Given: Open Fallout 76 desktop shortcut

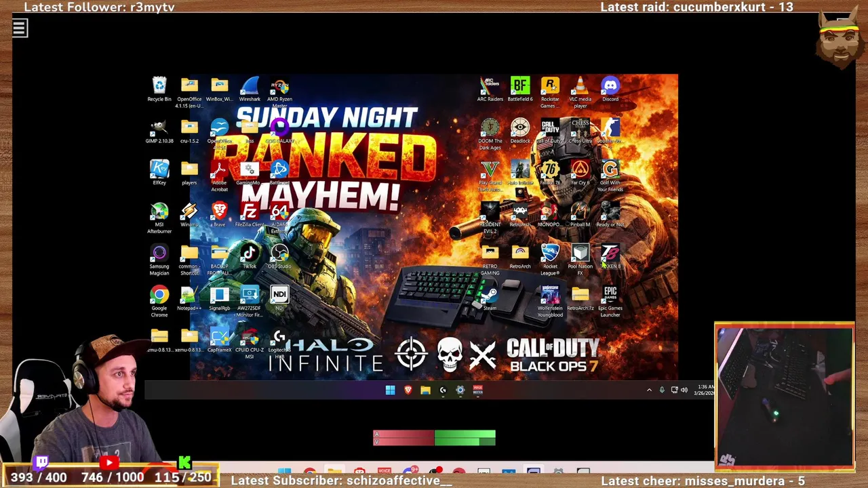Looking at the screenshot, I should tap(550, 173).
